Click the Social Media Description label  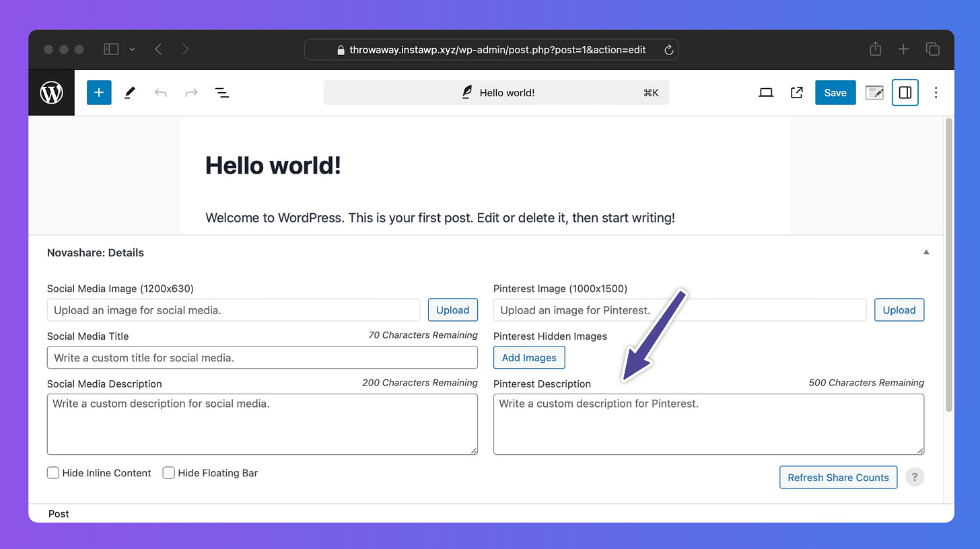[x=104, y=384]
